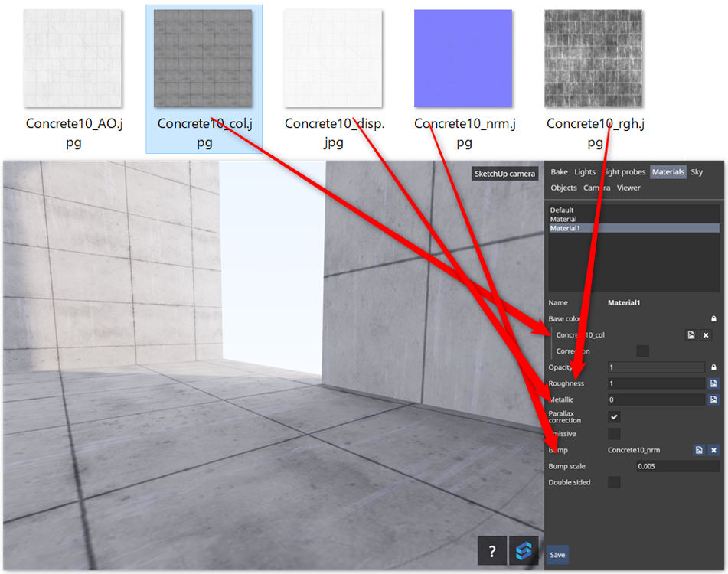Open the Sky settings tab
The width and height of the screenshot is (728, 574).
click(697, 171)
